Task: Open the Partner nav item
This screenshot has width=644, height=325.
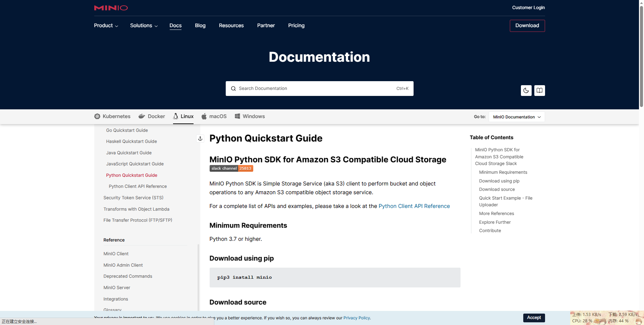Action: (266, 25)
